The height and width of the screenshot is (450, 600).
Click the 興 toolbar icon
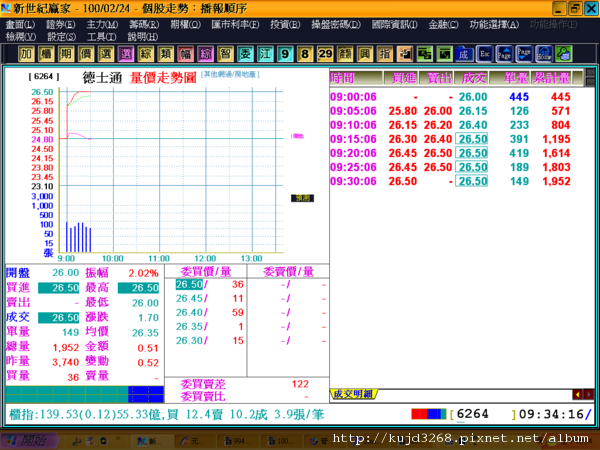(365, 54)
